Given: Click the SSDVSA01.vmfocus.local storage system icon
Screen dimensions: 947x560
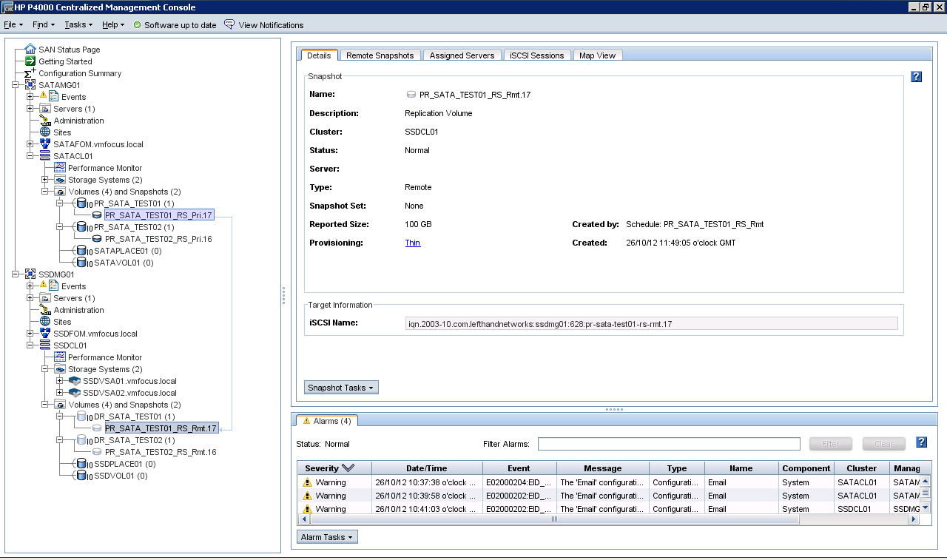Looking at the screenshot, I should pos(75,381).
